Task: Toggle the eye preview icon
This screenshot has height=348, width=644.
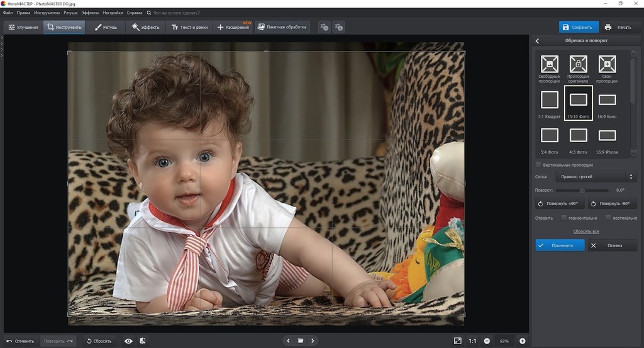Action: pos(128,340)
